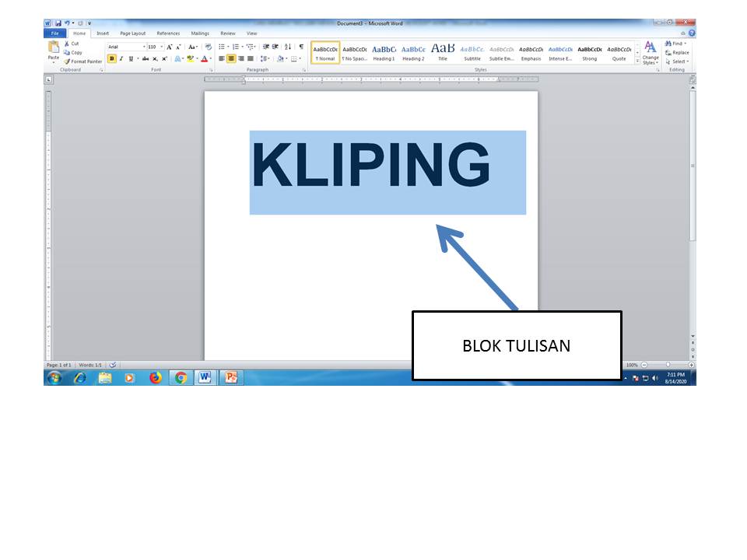Select the Cut tool
Screen dimensions: 747x560
[x=73, y=44]
